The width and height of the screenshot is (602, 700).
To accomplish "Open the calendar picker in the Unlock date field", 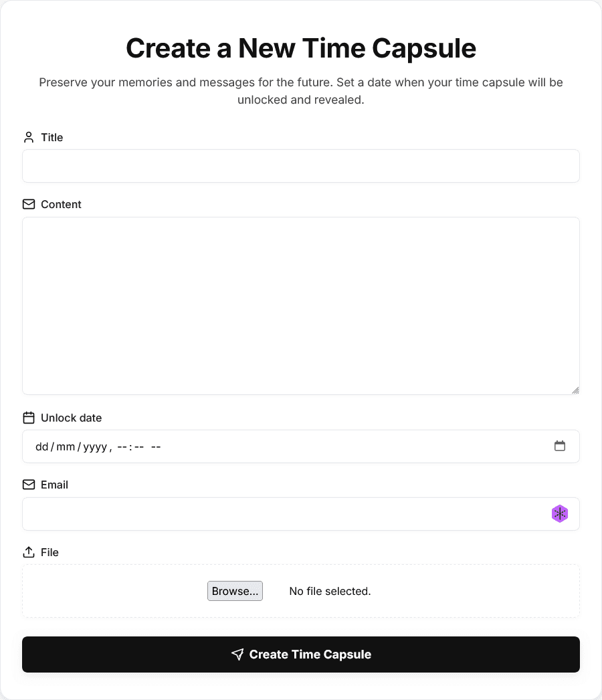I will (560, 446).
